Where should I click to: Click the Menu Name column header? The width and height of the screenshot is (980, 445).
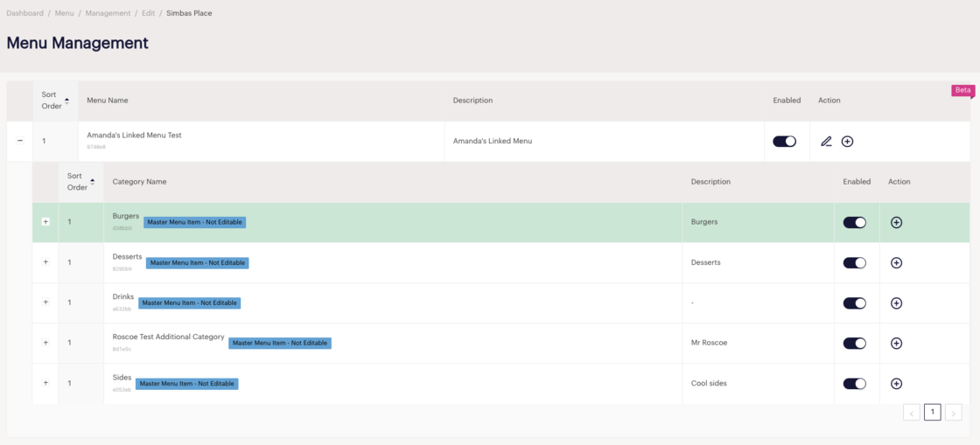click(108, 101)
